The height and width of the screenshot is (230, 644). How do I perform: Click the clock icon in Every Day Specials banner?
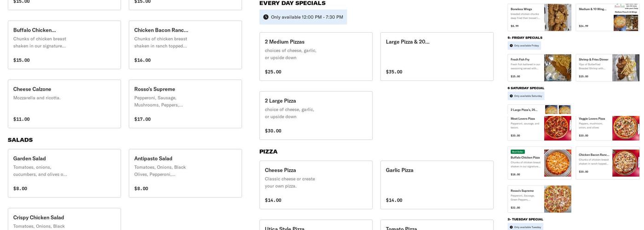tap(266, 17)
